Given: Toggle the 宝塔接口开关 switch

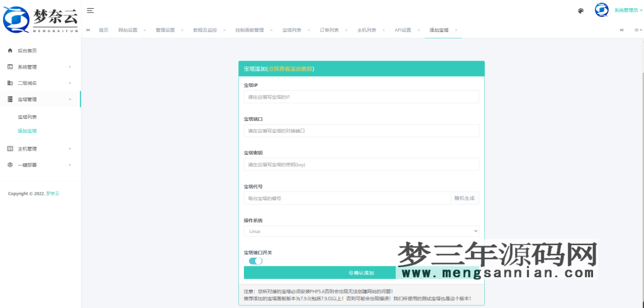Looking at the screenshot, I should coord(255,261).
